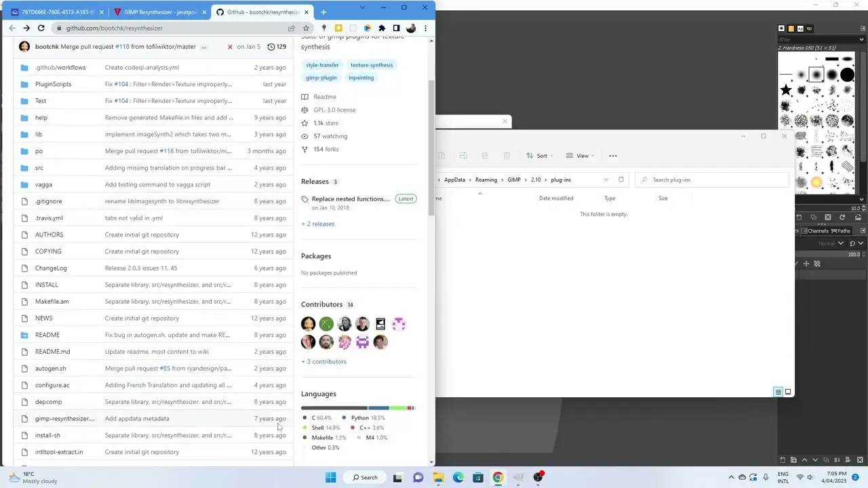
Task: Switch to large icons view toggle
Action: tap(787, 392)
